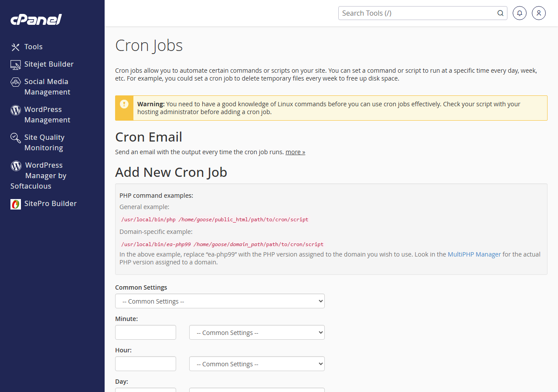
Task: Click the 'more »' link under Cron Email
Action: pos(295,152)
